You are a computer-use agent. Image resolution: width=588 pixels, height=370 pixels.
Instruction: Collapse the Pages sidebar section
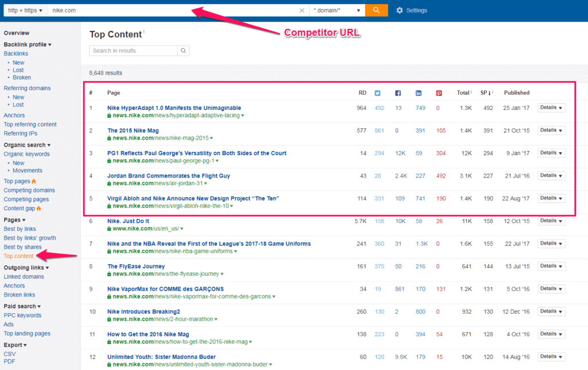pyautogui.click(x=14, y=220)
